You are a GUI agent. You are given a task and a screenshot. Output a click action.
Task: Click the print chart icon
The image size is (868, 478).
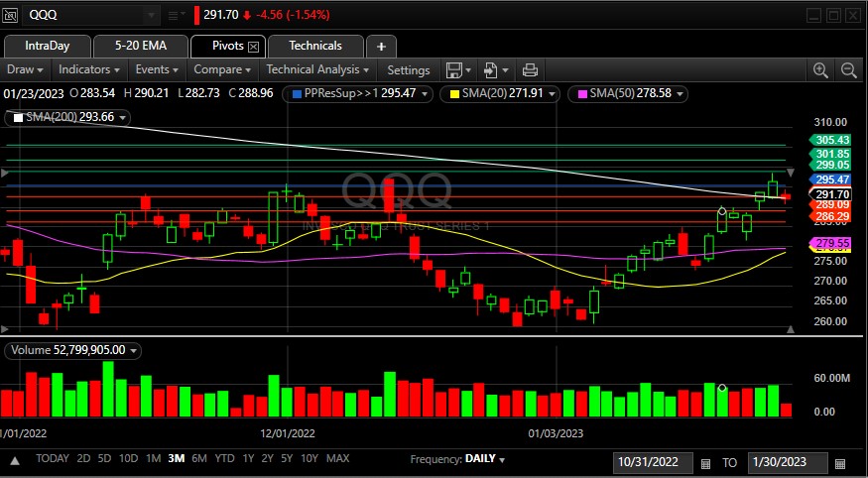click(530, 69)
